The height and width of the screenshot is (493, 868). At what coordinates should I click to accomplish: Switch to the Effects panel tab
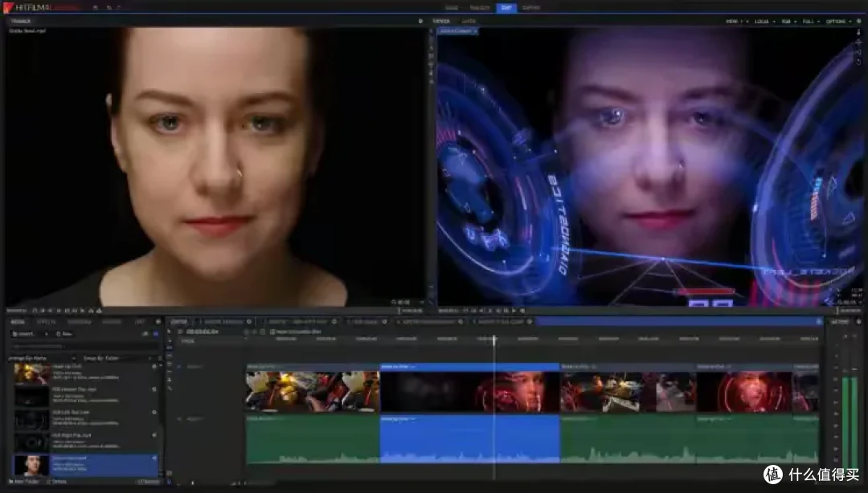[46, 321]
